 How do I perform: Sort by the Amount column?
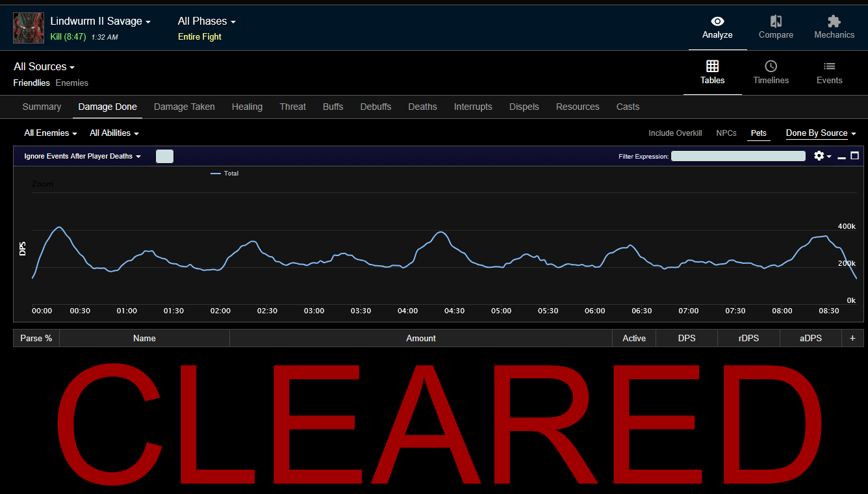[421, 338]
